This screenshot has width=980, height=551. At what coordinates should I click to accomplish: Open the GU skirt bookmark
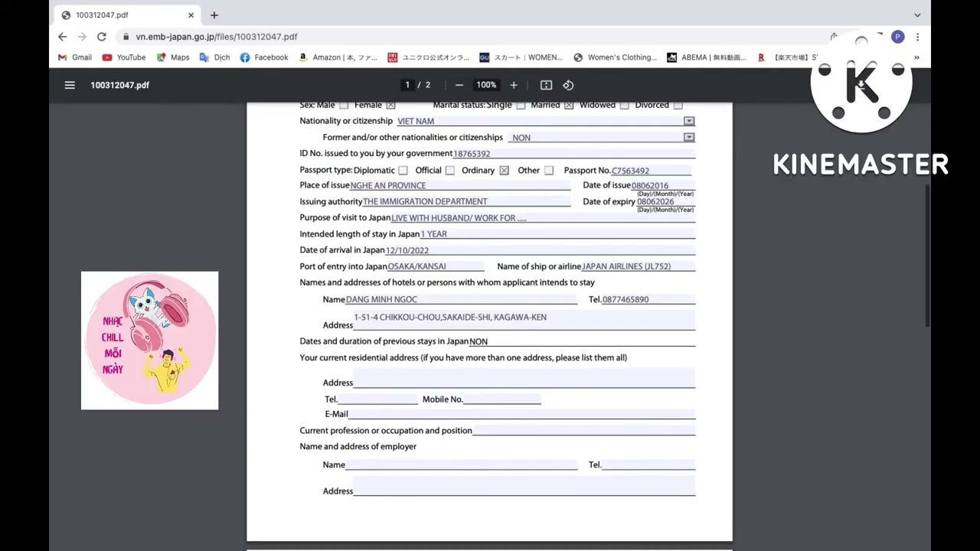tap(521, 57)
